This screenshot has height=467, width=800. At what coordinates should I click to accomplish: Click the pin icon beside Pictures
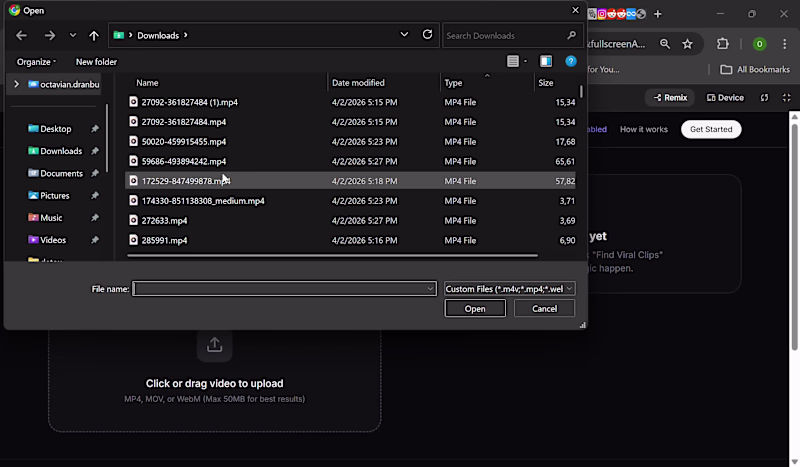pyautogui.click(x=95, y=195)
